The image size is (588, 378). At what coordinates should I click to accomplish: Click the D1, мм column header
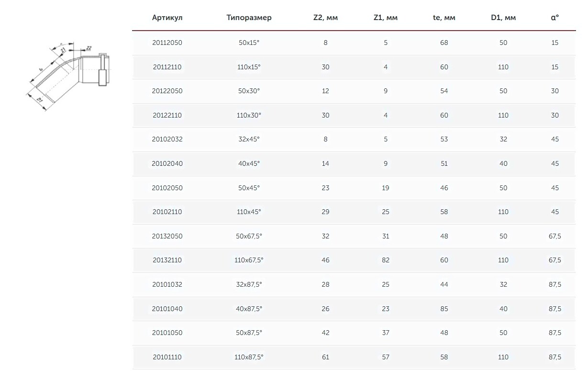tap(503, 18)
